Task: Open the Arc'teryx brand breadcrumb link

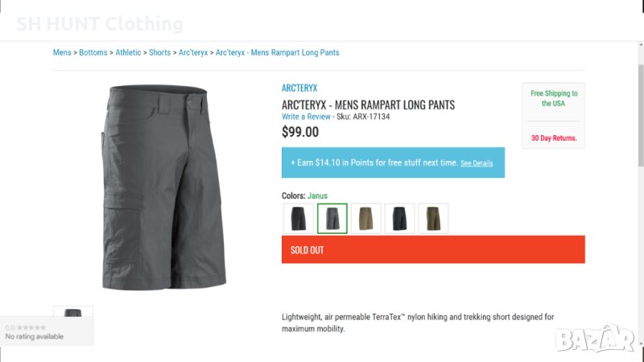Action: click(x=192, y=53)
